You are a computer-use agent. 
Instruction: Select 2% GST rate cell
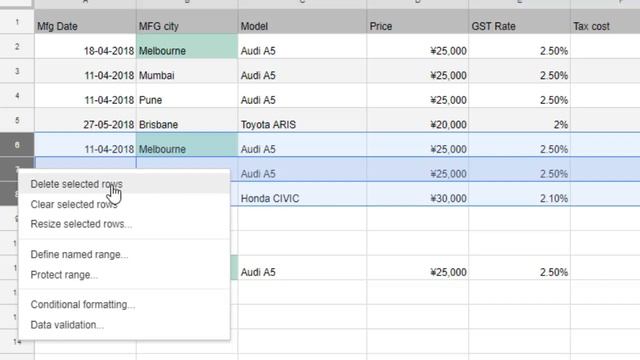[x=519, y=120]
